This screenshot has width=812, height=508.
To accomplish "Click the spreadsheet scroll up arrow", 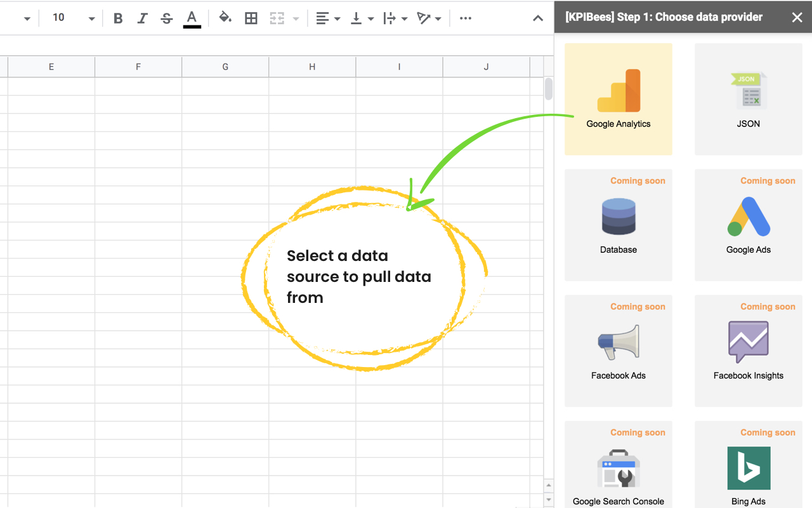I will (x=549, y=486).
